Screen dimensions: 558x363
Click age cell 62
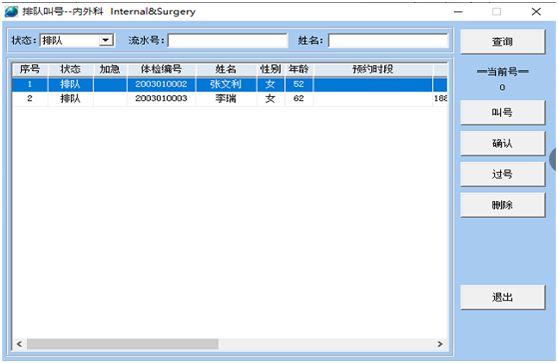click(299, 99)
